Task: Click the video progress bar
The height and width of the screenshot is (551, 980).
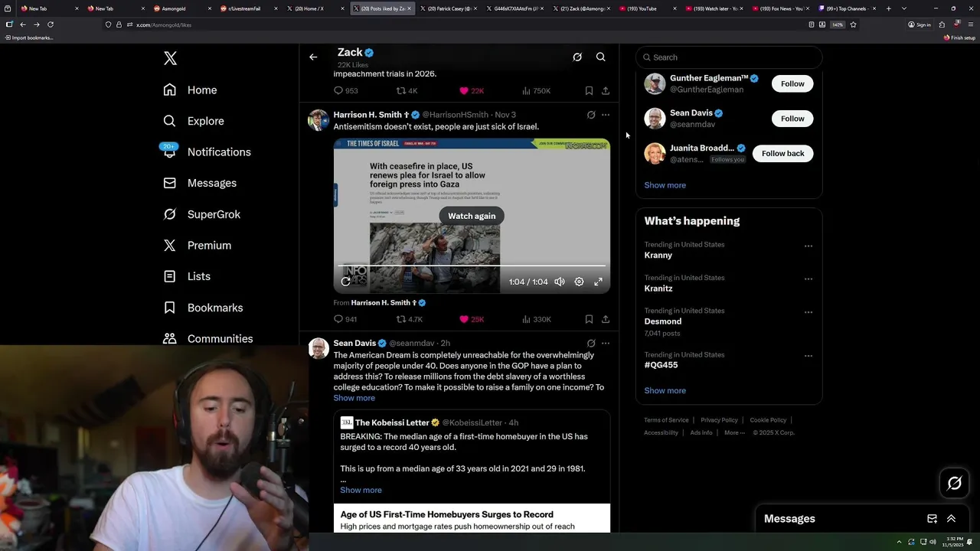Action: click(x=472, y=266)
